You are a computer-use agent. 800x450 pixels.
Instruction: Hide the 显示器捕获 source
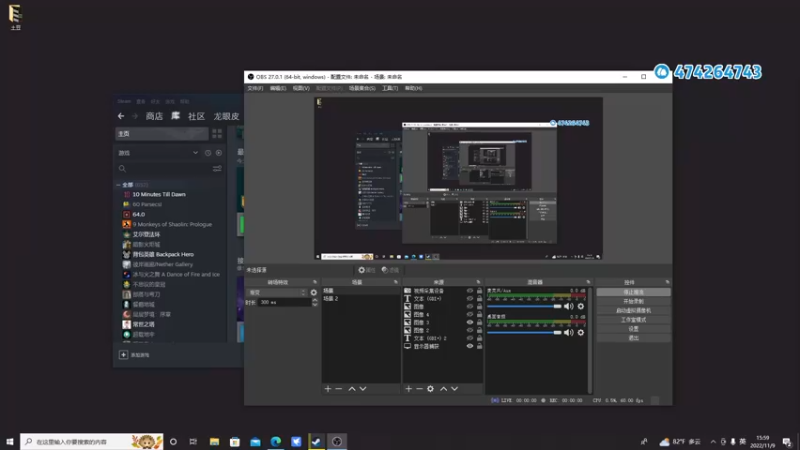470,346
